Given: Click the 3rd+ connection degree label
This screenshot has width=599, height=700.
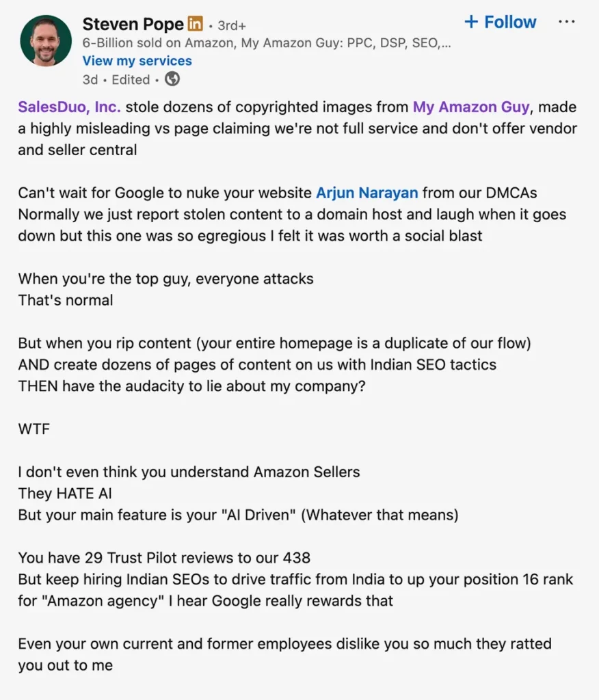Looking at the screenshot, I should tap(231, 25).
